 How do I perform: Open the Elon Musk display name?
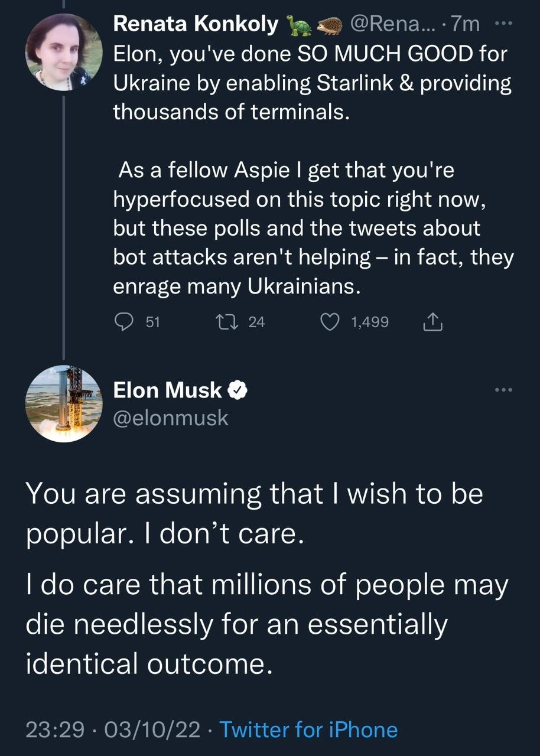pos(168,390)
